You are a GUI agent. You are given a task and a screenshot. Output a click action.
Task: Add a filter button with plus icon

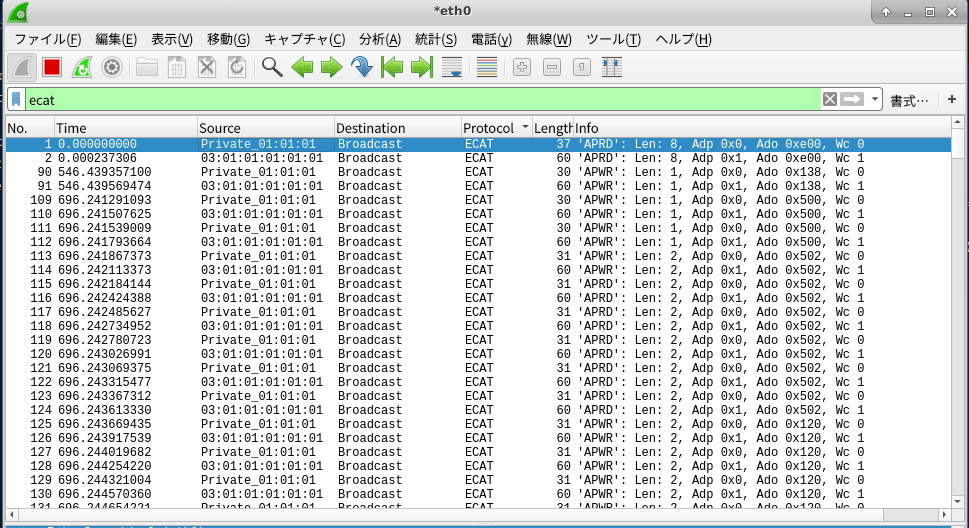(952, 100)
